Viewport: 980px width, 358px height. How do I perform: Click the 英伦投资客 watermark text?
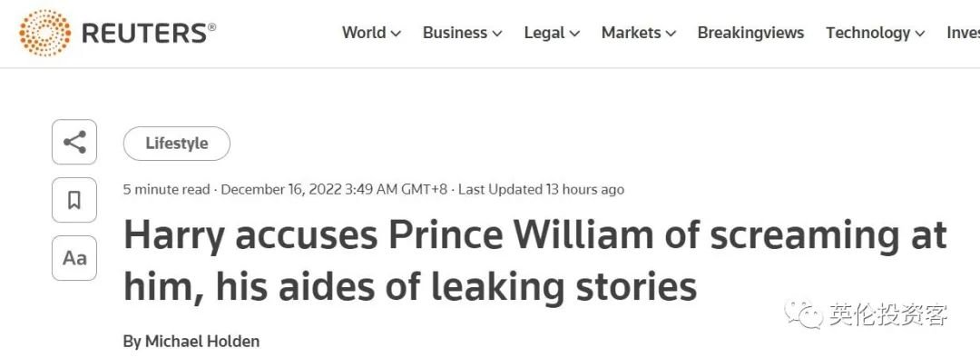click(888, 314)
